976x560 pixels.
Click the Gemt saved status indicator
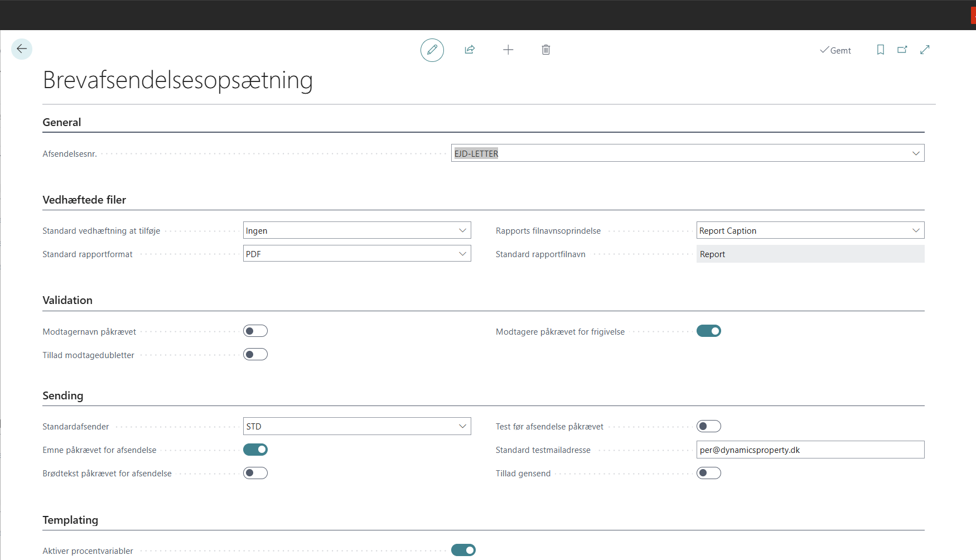(x=835, y=50)
